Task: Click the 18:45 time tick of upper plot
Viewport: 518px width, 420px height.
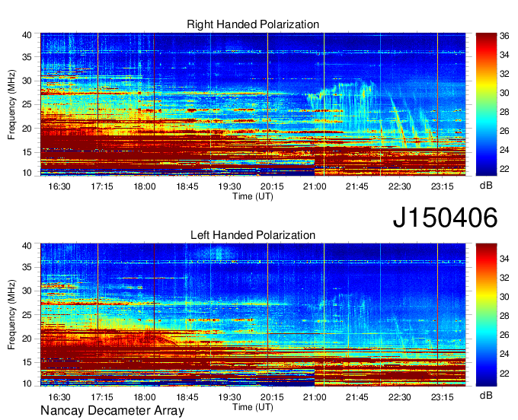Action: click(187, 186)
